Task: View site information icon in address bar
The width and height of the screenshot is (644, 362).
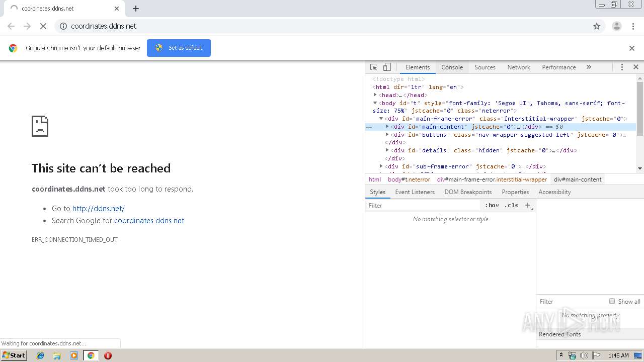Action: pyautogui.click(x=63, y=26)
